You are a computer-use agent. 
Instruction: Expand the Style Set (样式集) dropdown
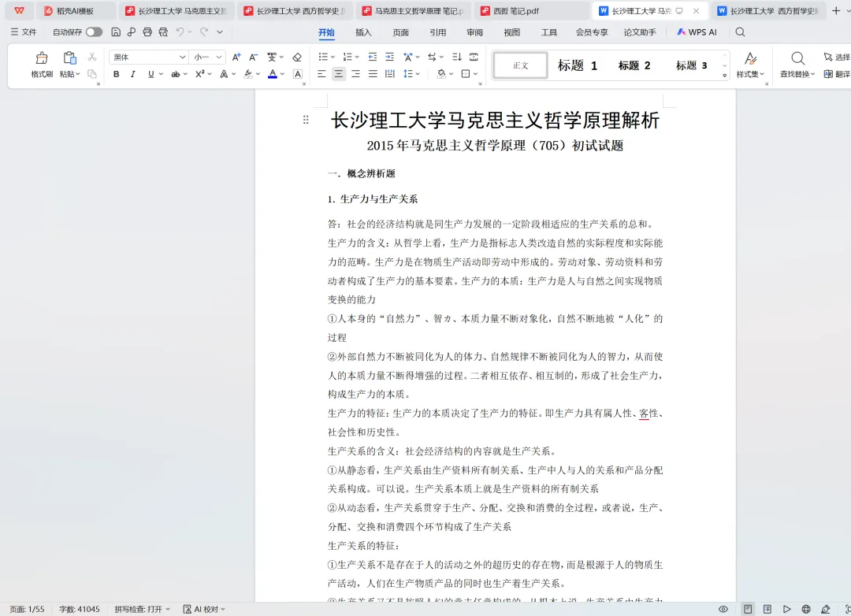tap(750, 74)
